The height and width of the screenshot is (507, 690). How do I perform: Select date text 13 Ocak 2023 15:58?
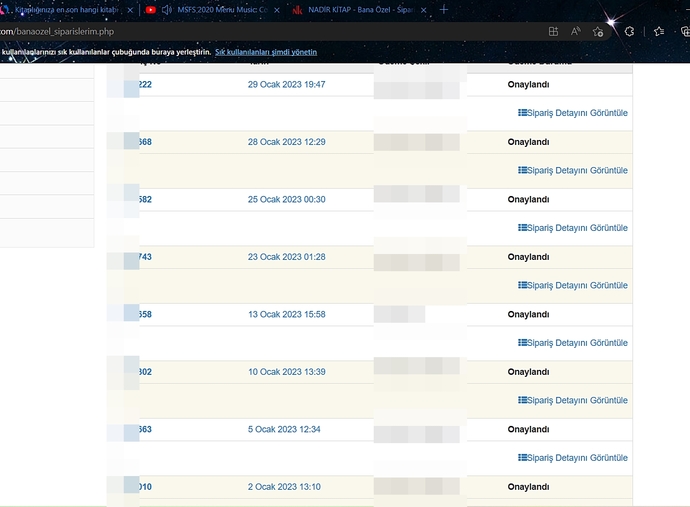tap(286, 314)
